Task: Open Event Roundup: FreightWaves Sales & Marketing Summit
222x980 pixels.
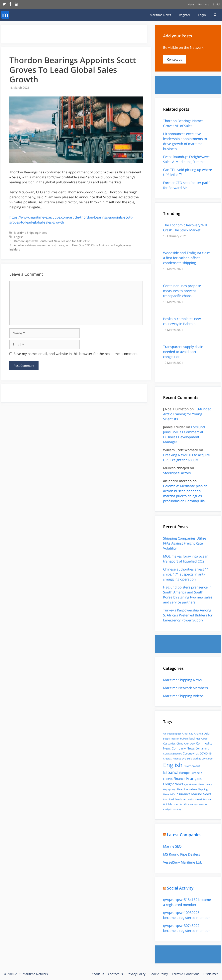Action: tap(187, 159)
